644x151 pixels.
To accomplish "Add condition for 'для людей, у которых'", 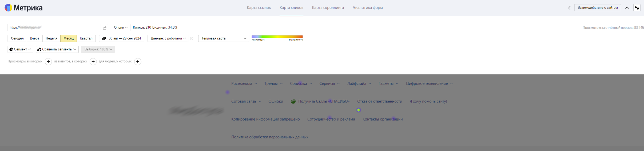I will [138, 62].
